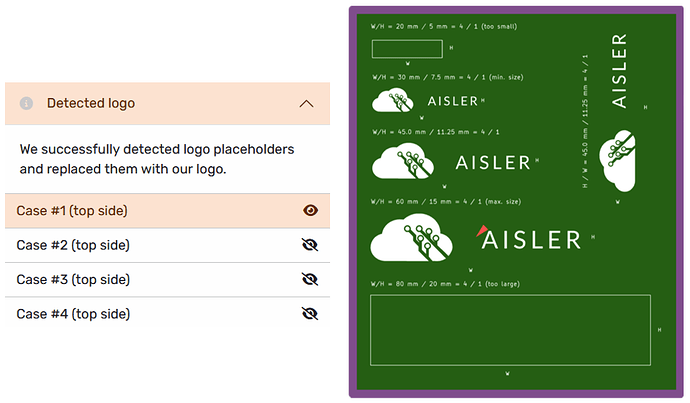This screenshot has height=403, width=690.
Task: Click the 20 mm too-small placeholder rectangle
Action: point(407,49)
